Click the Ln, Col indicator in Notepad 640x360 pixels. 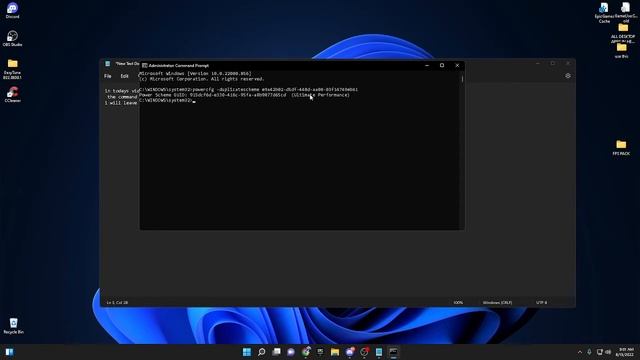[117, 302]
